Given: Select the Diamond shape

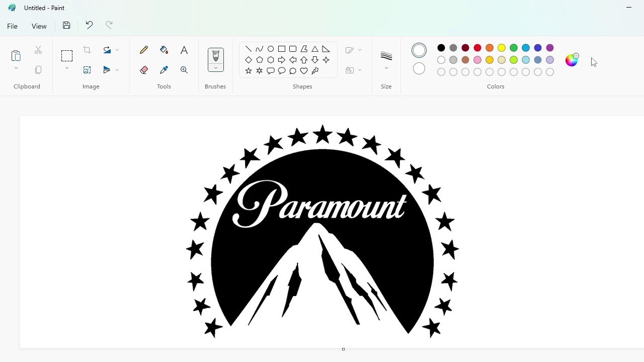Looking at the screenshot, I should [249, 60].
